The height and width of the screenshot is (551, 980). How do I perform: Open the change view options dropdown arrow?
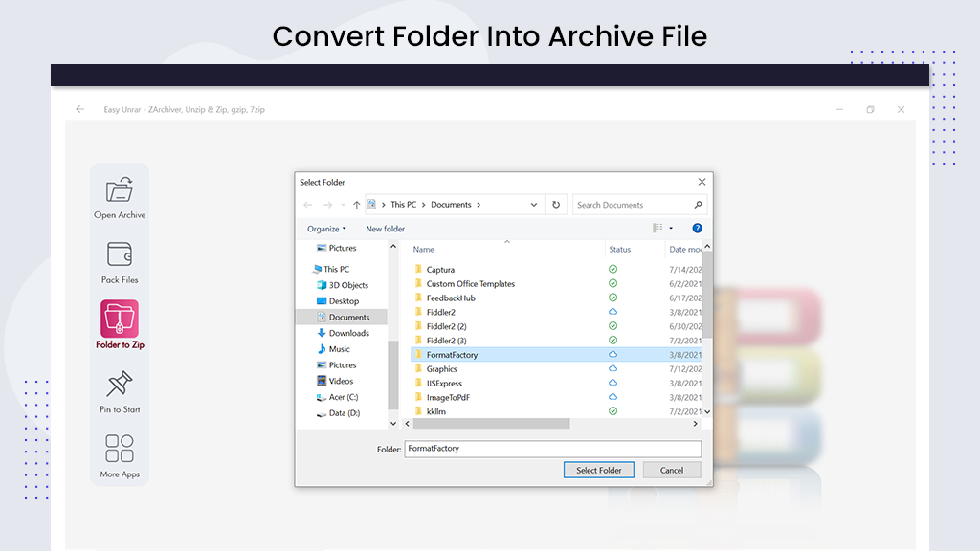click(671, 229)
